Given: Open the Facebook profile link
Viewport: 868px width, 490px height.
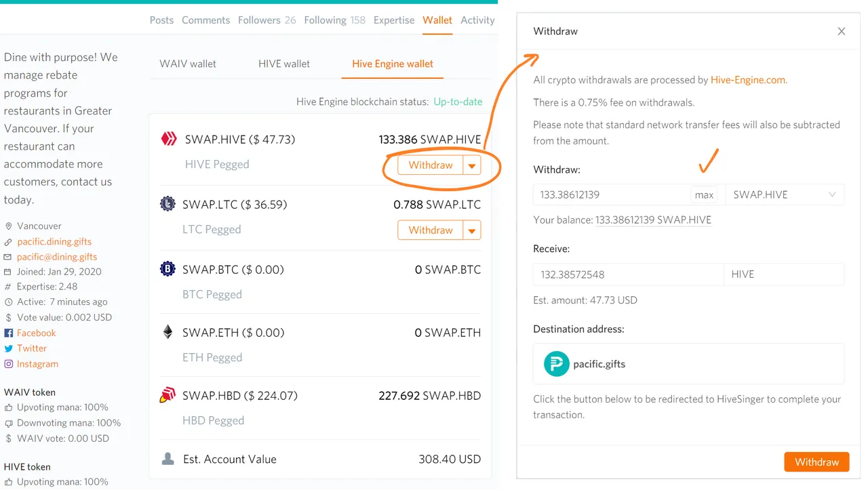Looking at the screenshot, I should (x=37, y=333).
